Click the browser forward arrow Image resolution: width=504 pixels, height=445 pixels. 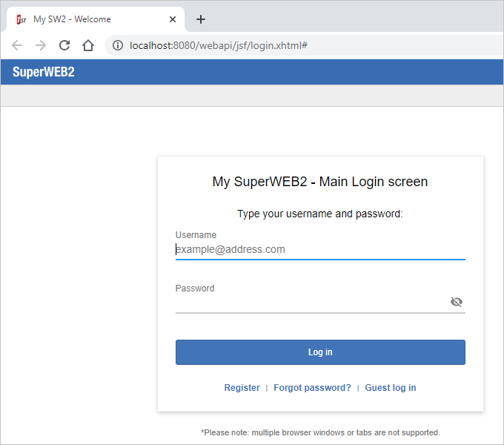41,45
